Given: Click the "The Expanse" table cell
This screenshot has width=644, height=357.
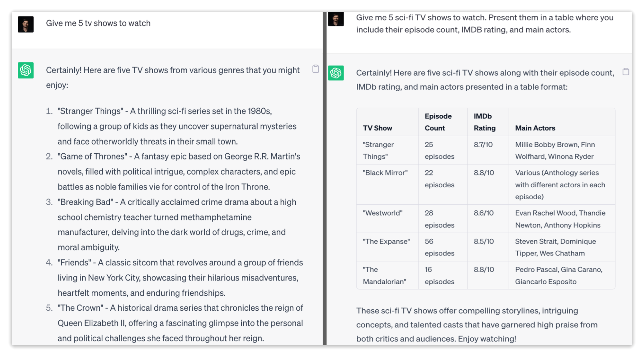Looking at the screenshot, I should pos(386,241).
